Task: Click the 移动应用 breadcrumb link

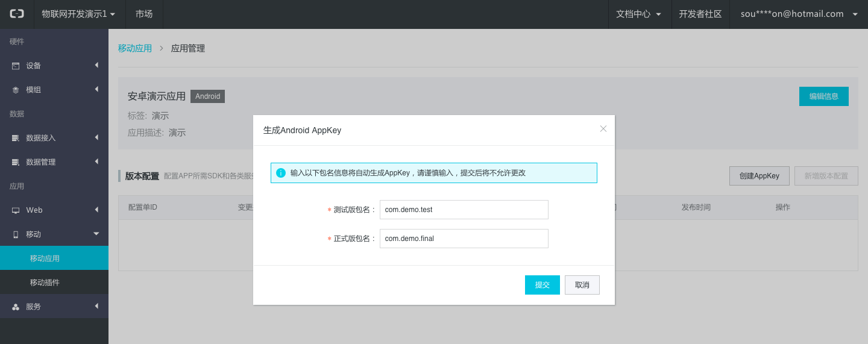Action: [x=135, y=48]
